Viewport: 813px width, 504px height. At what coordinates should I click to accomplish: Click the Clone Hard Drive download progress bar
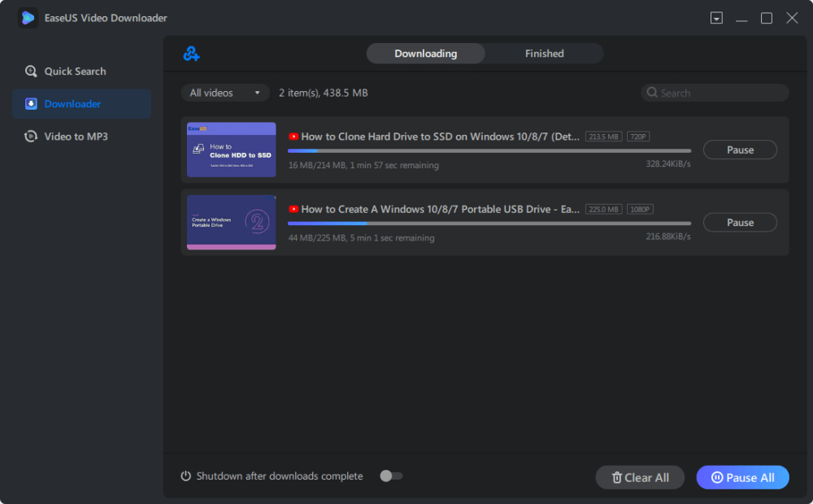489,150
